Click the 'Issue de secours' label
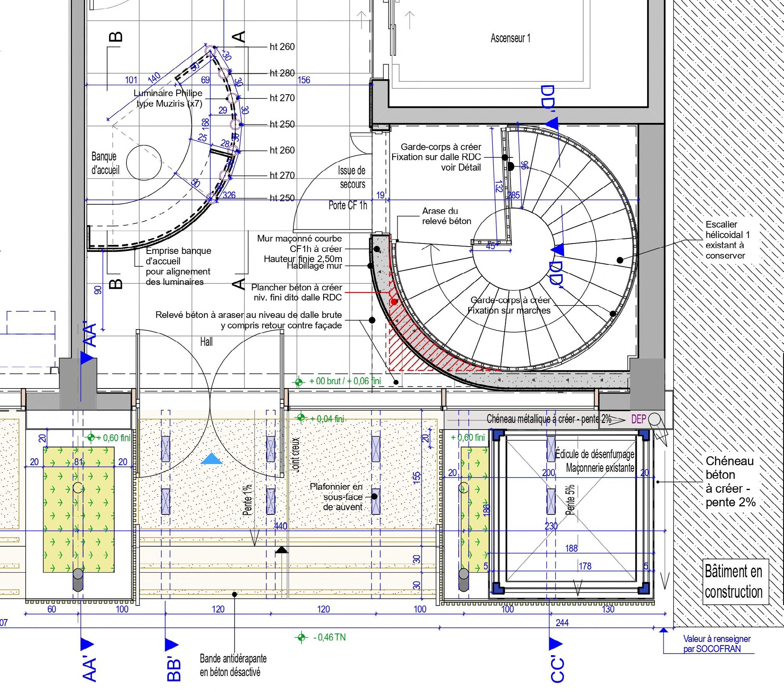The width and height of the screenshot is (784, 692). (352, 177)
